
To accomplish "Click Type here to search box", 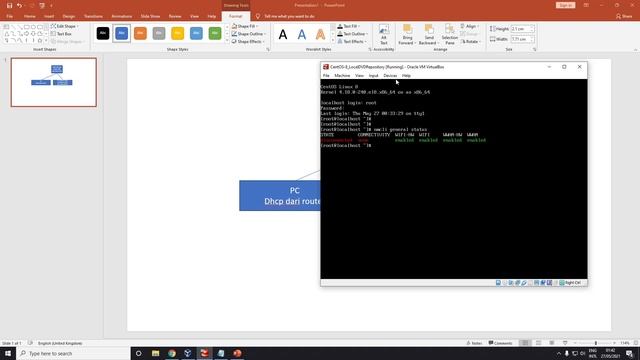I will click(x=73, y=353).
